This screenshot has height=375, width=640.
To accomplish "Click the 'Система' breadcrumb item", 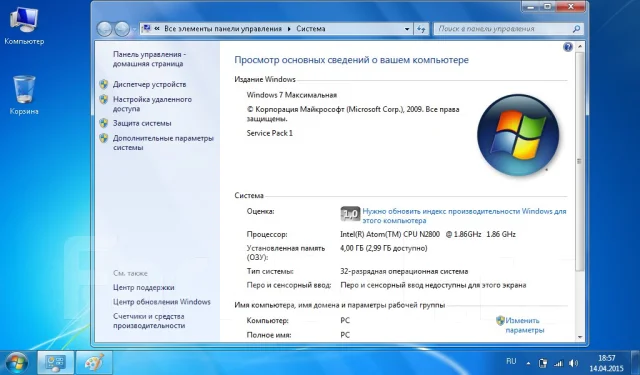I will 311,29.
